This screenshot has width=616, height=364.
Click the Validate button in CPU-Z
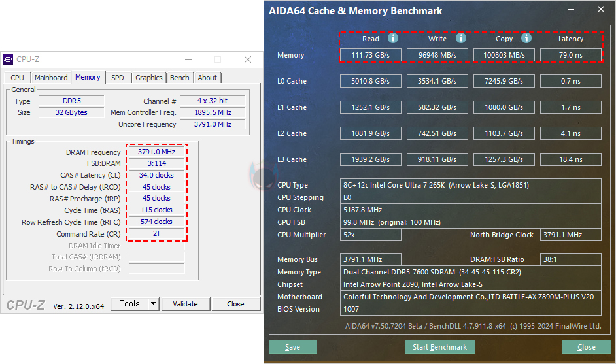coord(186,304)
